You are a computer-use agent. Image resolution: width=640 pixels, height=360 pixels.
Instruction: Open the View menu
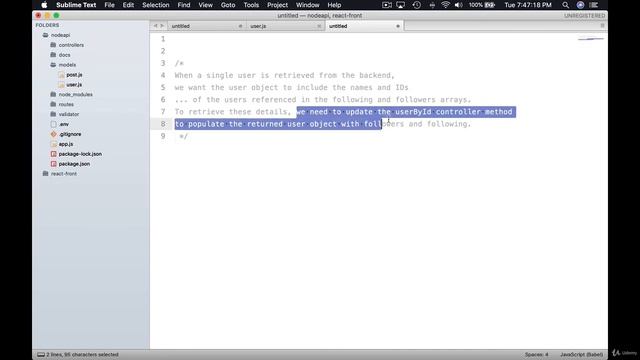[205, 5]
